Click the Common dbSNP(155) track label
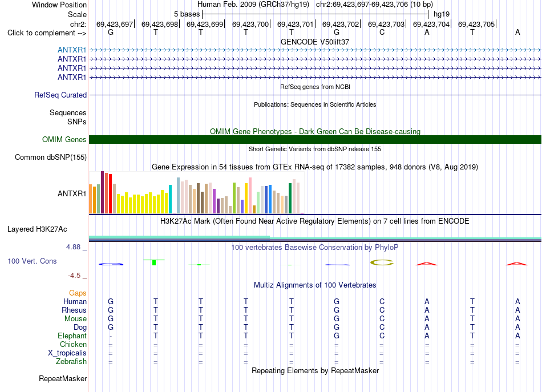The width and height of the screenshot is (542, 392). tap(50, 157)
